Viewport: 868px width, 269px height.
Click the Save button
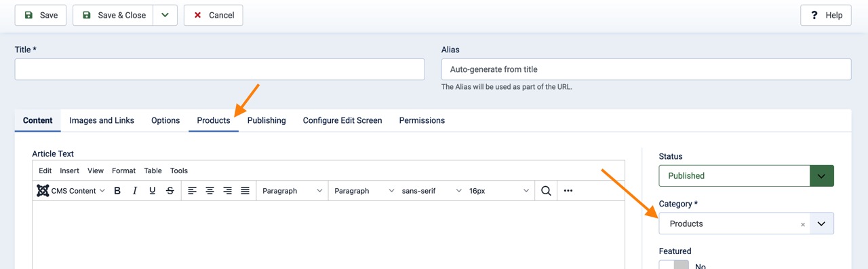[x=41, y=15]
